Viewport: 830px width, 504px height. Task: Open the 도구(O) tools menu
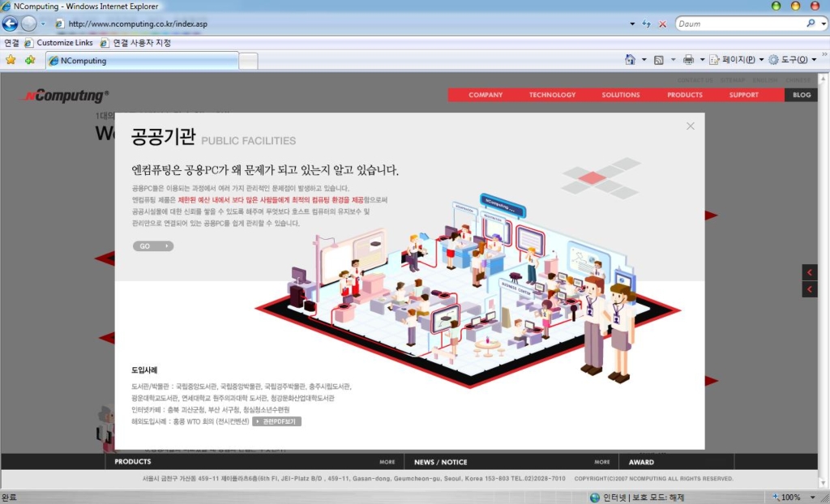[x=793, y=60]
